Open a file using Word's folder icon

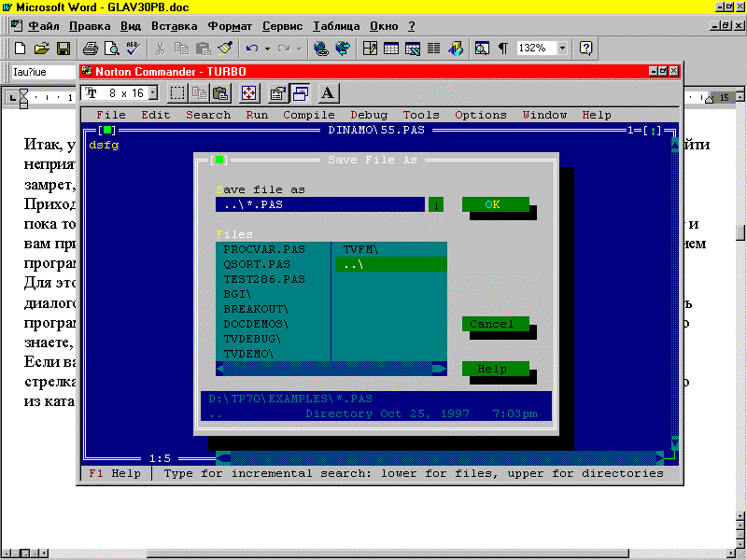point(42,49)
